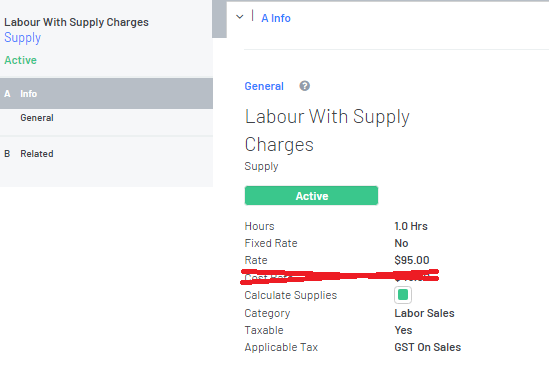Click the Applicable Tax value GST On Sales
The image size is (549, 392).
coord(428,347)
